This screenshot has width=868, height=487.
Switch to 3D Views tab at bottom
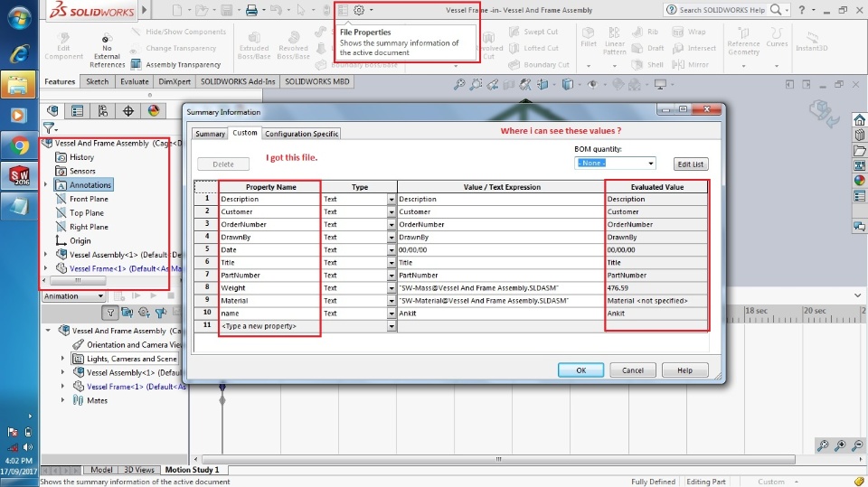139,470
